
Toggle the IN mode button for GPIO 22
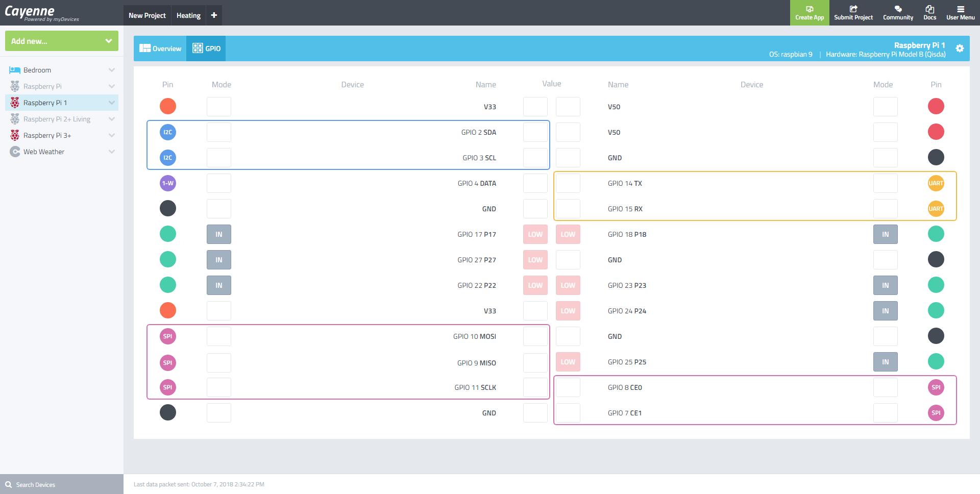219,285
